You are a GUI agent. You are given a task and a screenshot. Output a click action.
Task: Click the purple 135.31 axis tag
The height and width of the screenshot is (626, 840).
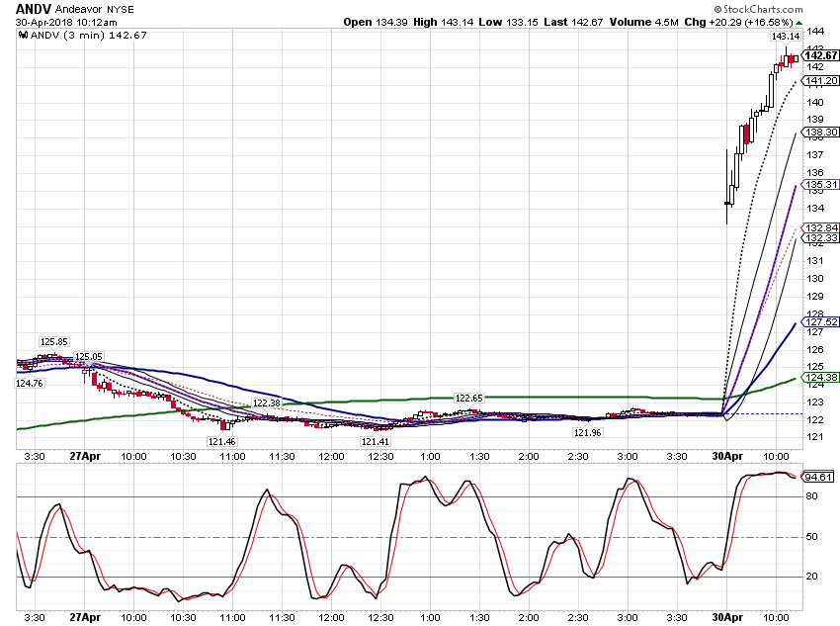coord(820,184)
